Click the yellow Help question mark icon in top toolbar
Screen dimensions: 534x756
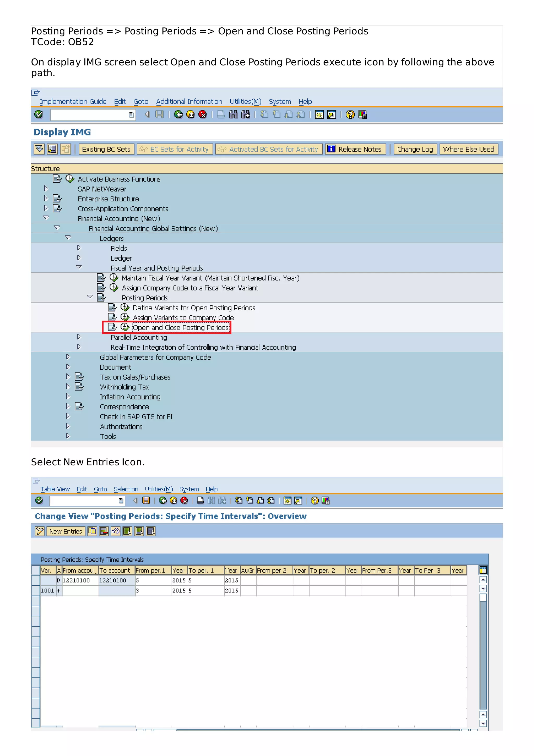tap(350, 114)
